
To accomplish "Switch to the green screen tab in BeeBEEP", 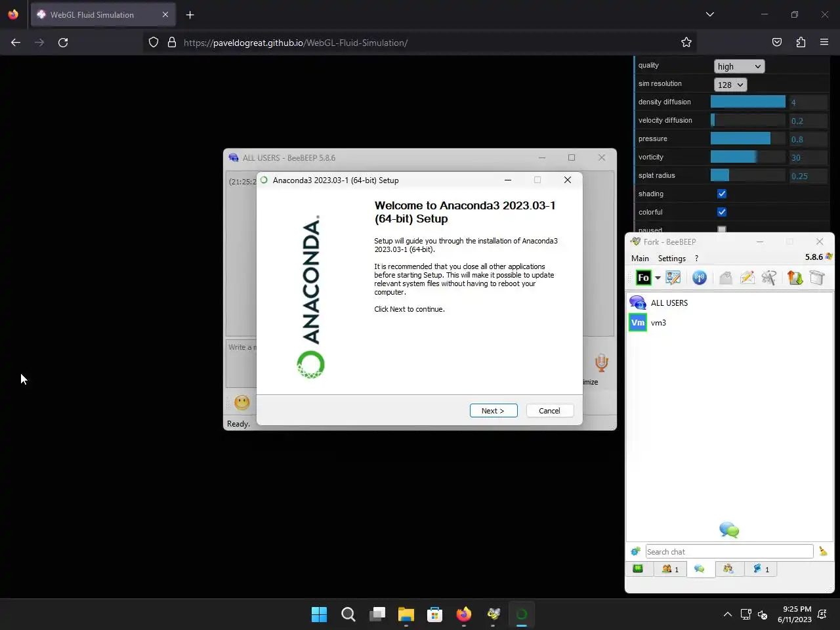I will click(638, 569).
